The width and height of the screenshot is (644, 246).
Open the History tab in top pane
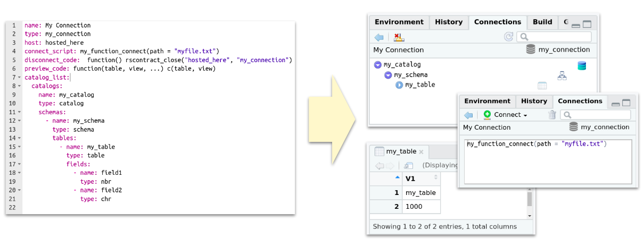449,22
